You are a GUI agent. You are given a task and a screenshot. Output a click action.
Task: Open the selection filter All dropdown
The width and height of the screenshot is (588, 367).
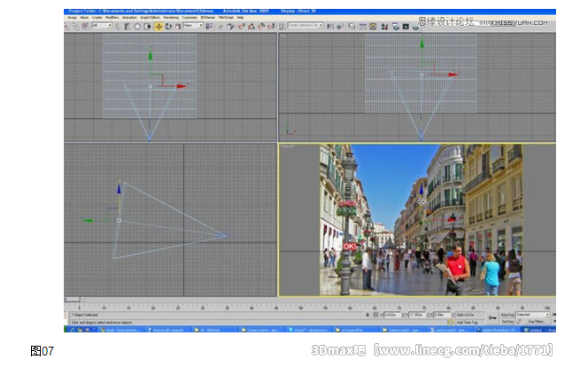coord(102,26)
